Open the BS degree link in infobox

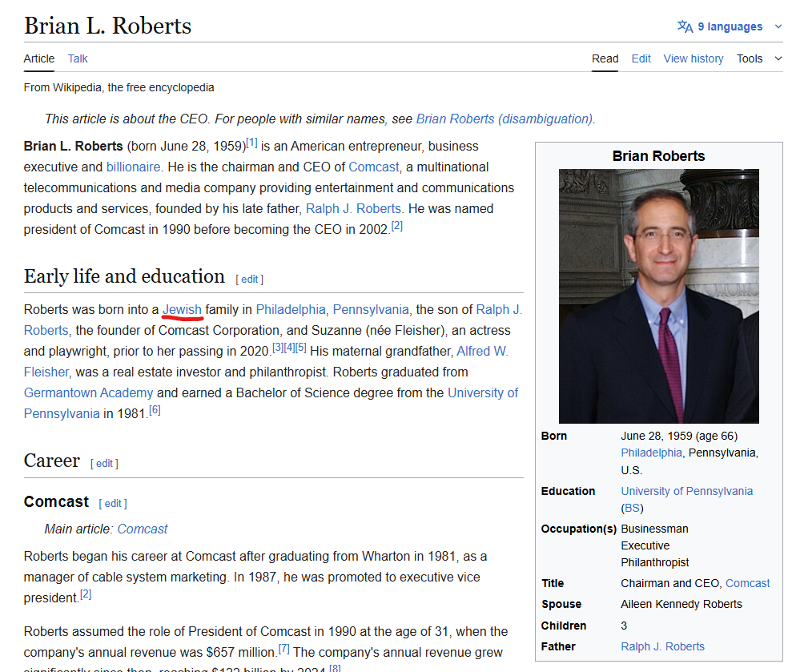632,508
